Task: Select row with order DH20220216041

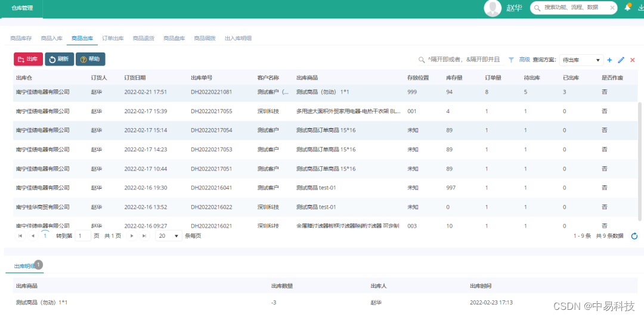Action: coord(326,188)
